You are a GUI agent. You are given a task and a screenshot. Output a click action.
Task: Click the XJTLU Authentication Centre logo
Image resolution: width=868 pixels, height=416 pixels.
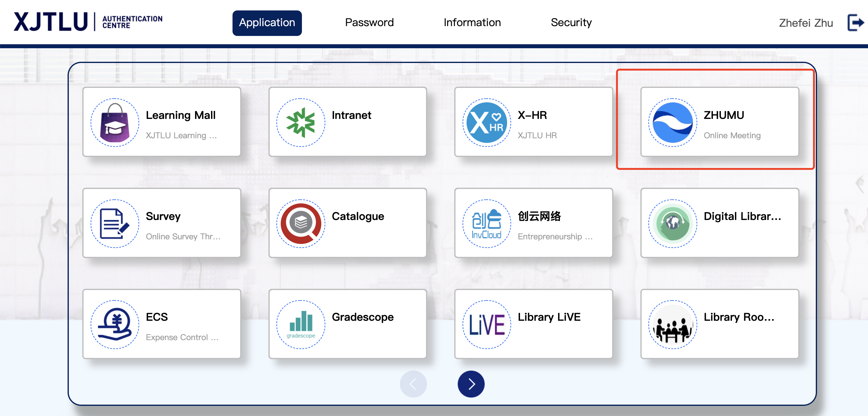pos(88,22)
